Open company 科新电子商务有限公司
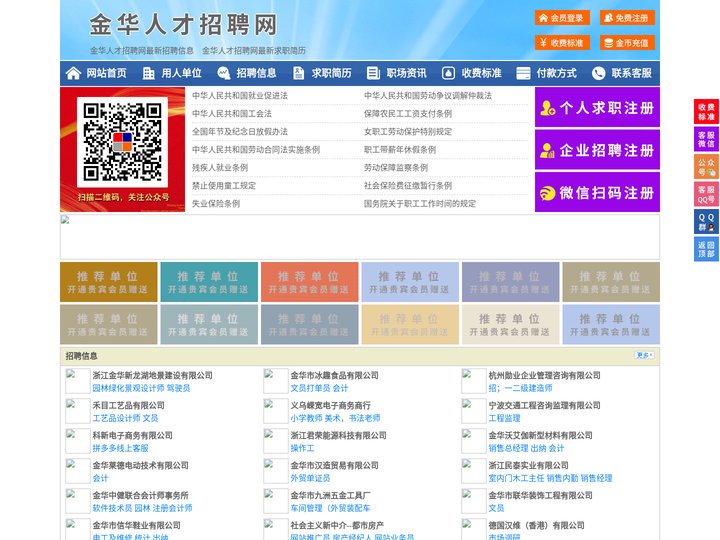The height and width of the screenshot is (540, 720). tap(132, 435)
